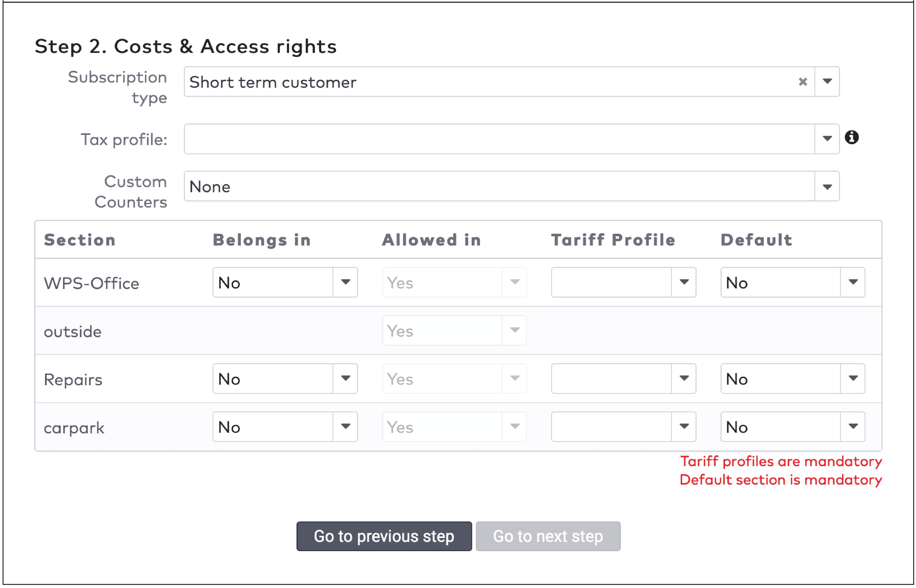Image resolution: width=916 pixels, height=588 pixels.
Task: Click Go to next step
Action: 548,536
